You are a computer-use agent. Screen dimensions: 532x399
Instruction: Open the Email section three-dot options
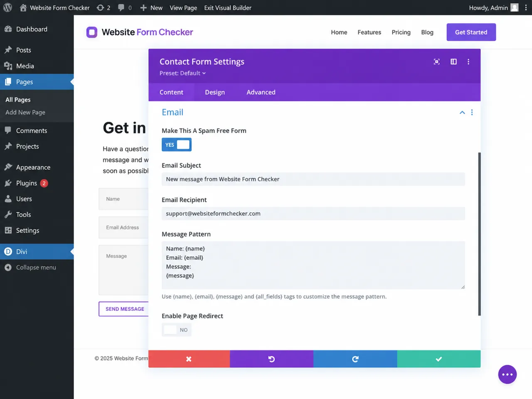(472, 112)
